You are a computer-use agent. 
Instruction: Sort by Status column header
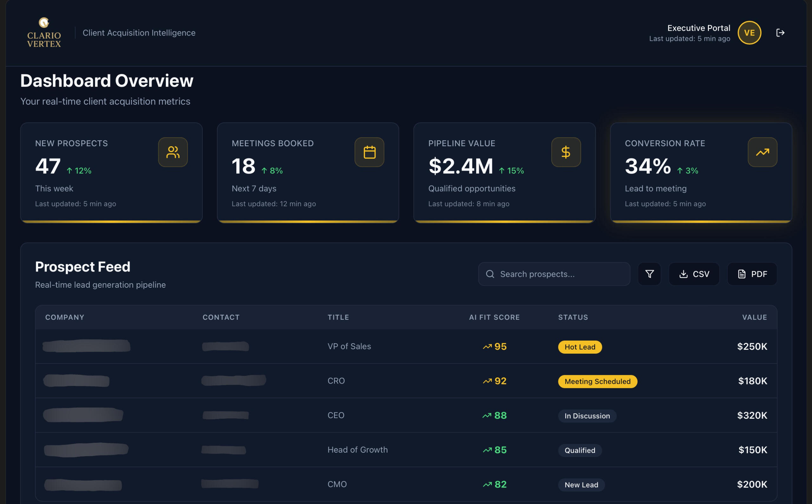point(573,317)
